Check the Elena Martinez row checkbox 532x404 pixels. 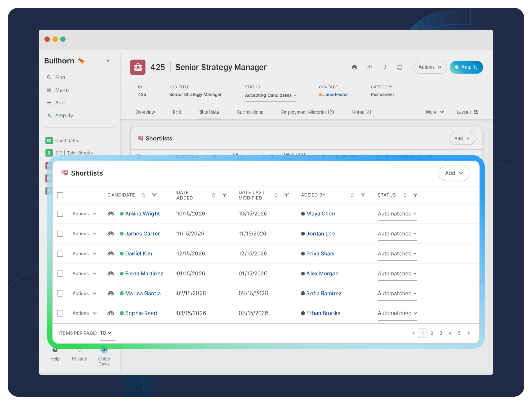tap(60, 274)
